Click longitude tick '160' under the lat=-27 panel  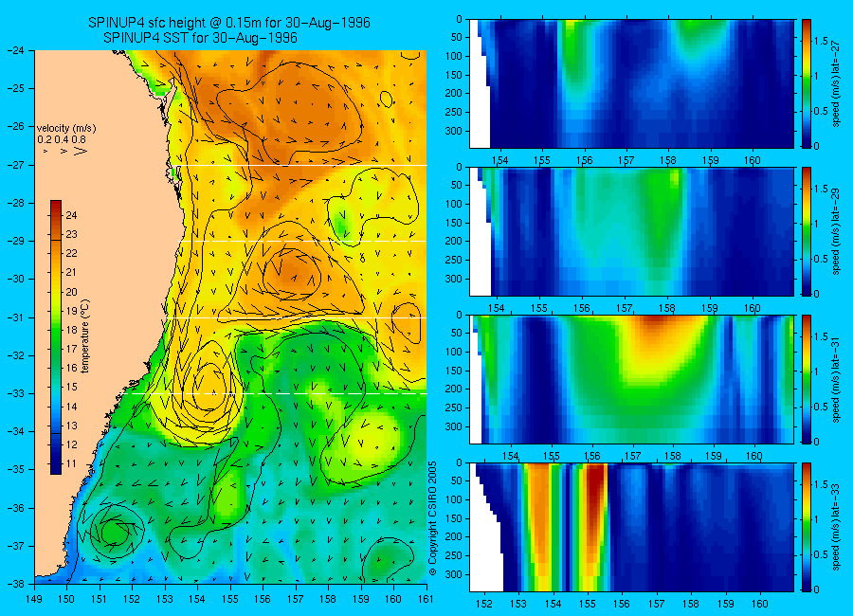coord(753,160)
